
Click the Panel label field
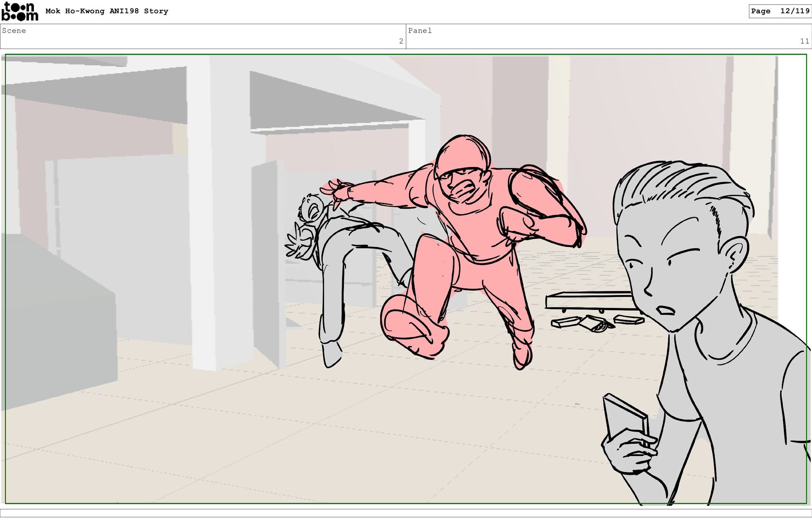[x=420, y=30]
